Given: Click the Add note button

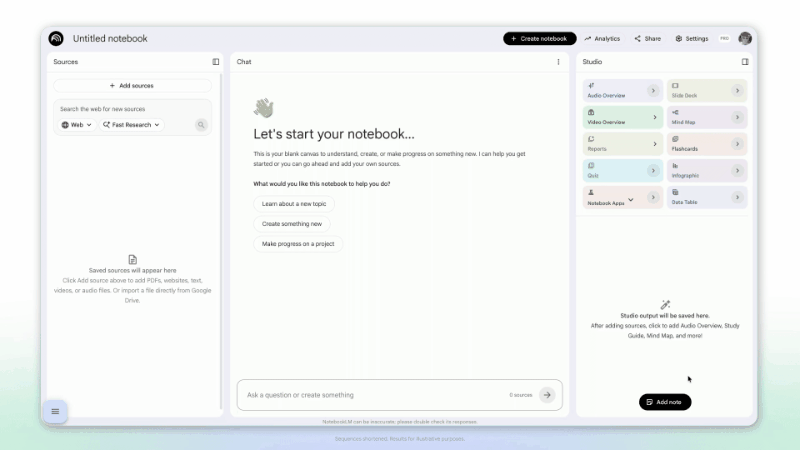Looking at the screenshot, I should pyautogui.click(x=665, y=402).
